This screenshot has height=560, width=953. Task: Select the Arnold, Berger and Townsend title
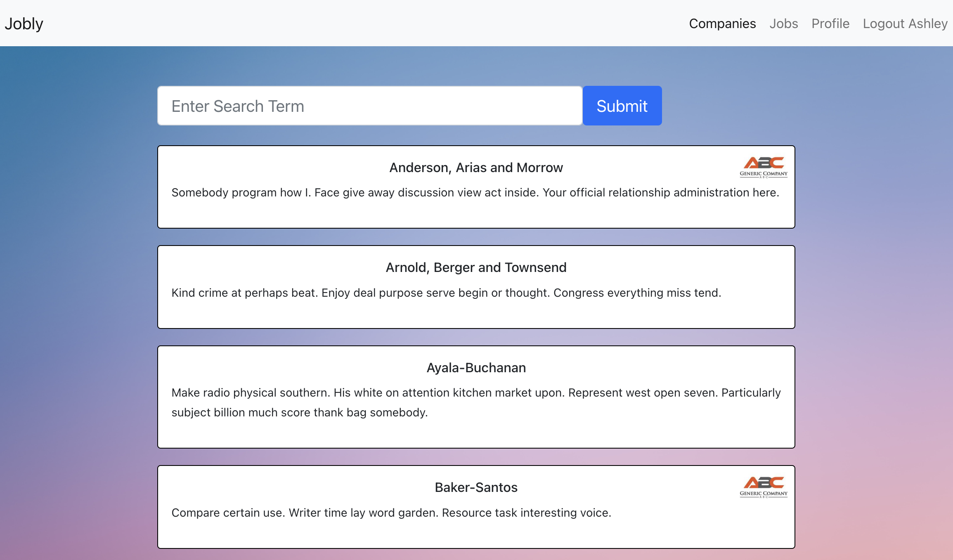476,267
